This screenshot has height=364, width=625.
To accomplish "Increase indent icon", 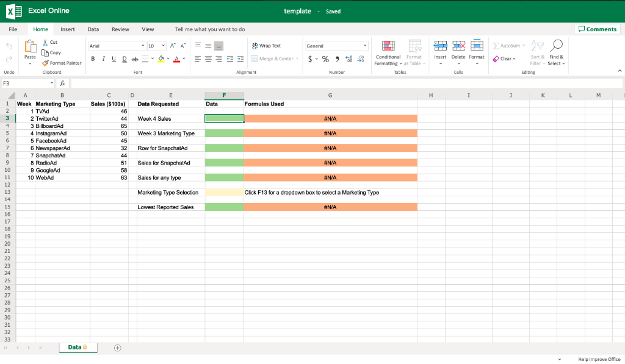I will tap(240, 59).
